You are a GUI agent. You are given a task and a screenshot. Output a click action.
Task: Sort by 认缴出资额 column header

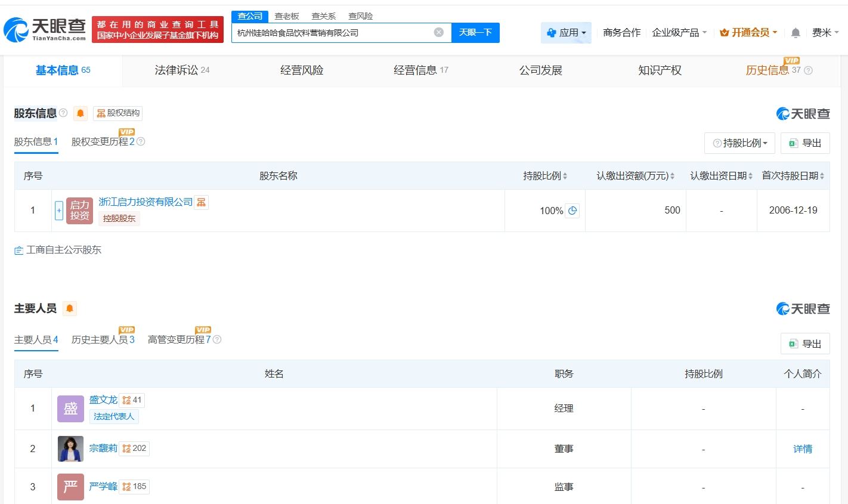click(x=635, y=176)
